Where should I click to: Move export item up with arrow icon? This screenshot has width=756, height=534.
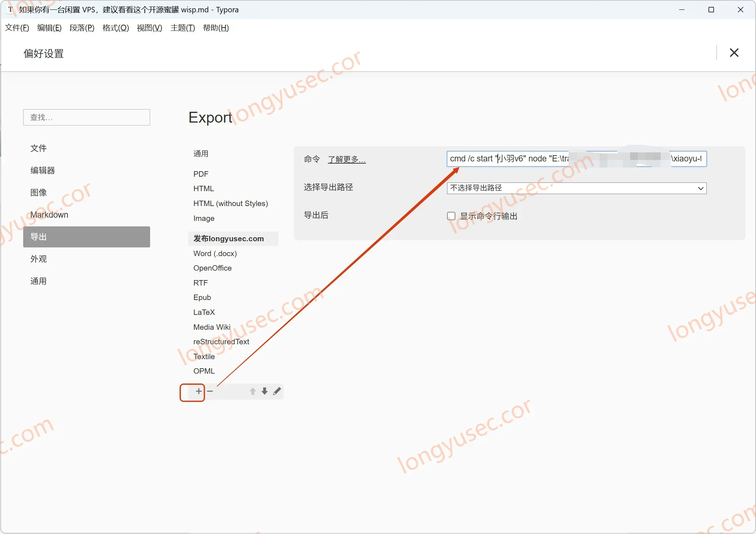coord(253,391)
